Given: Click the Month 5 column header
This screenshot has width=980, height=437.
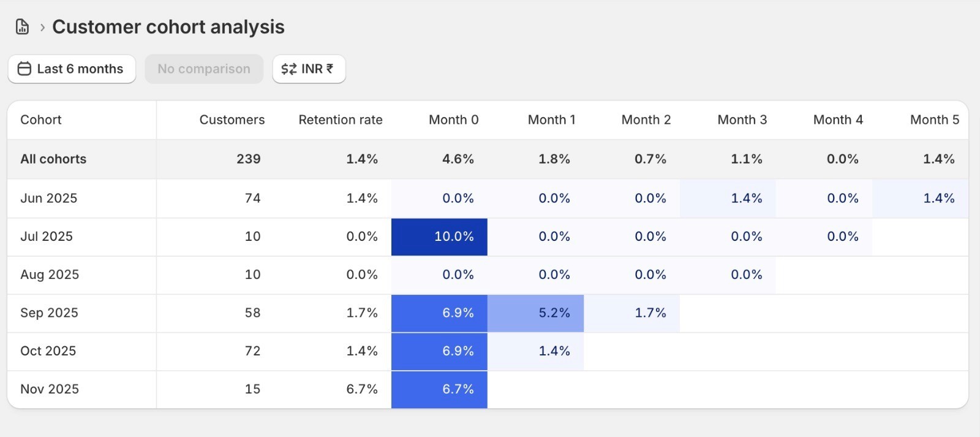Looking at the screenshot, I should pos(934,120).
